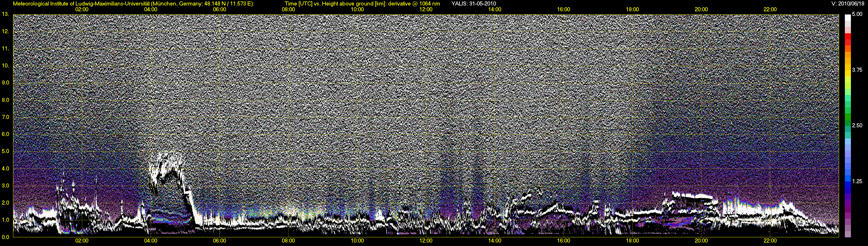Click the 06:00 label on the upper time axis
The image size is (868, 246).
click(x=219, y=10)
